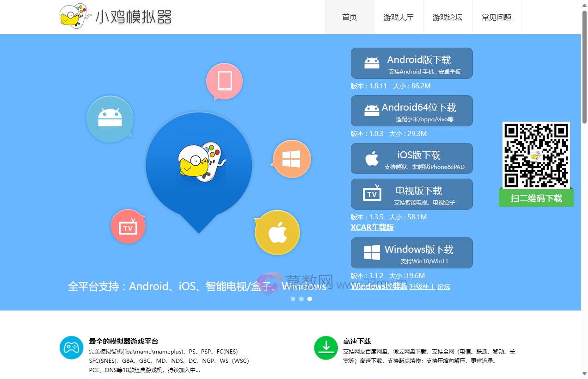Click the central chick mascot bubble
This screenshot has height=379, width=588.
[x=199, y=166]
